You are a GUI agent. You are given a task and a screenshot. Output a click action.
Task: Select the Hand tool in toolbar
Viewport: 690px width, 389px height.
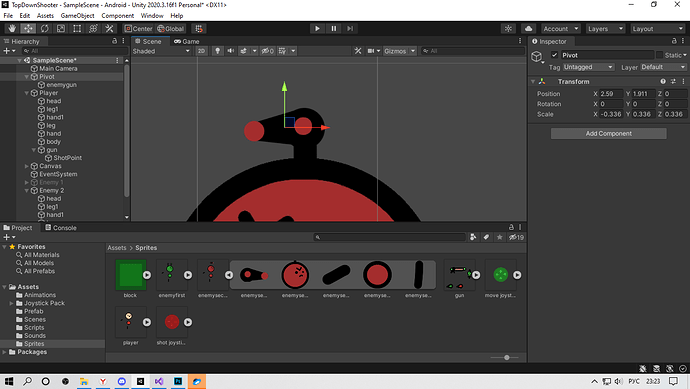12,29
